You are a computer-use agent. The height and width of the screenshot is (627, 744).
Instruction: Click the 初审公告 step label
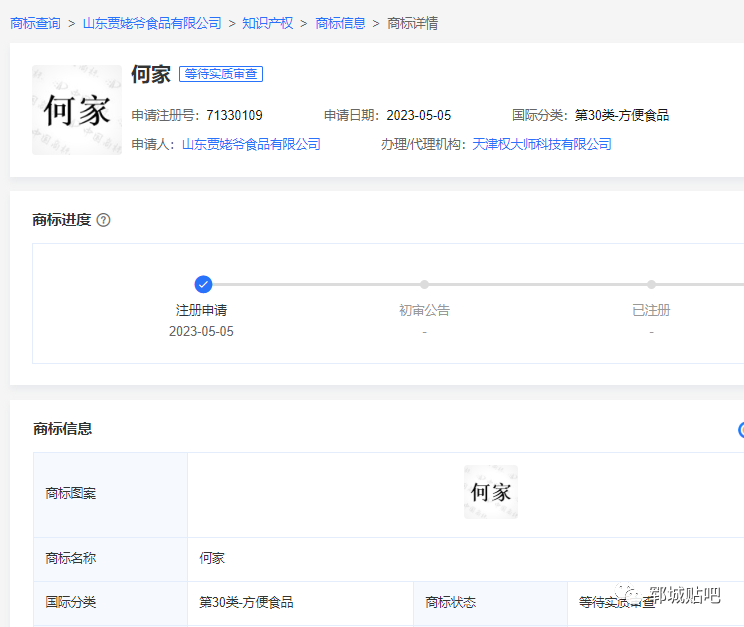424,310
